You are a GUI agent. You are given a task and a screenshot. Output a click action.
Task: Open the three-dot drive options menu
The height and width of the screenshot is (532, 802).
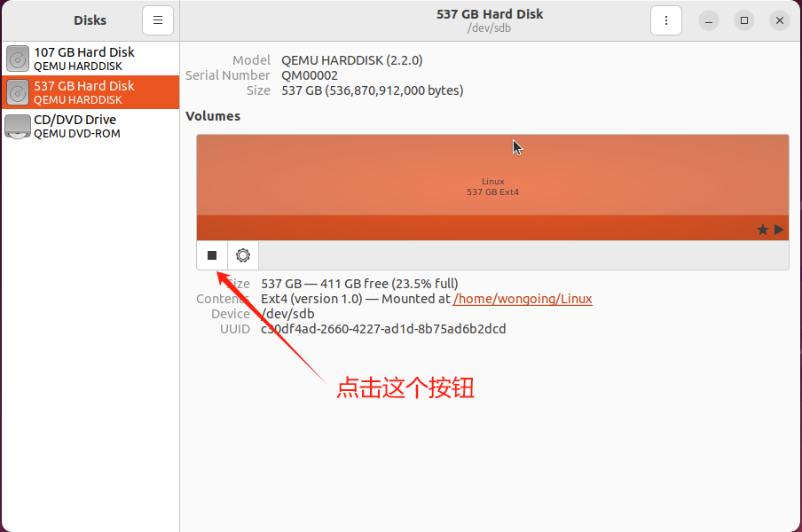(x=665, y=20)
